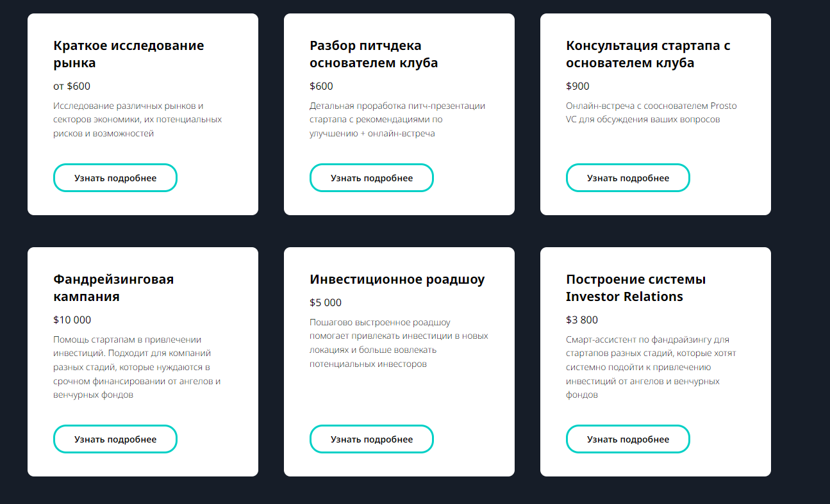
Task: Open details for Инвестиционное роадшоу
Action: click(x=372, y=439)
